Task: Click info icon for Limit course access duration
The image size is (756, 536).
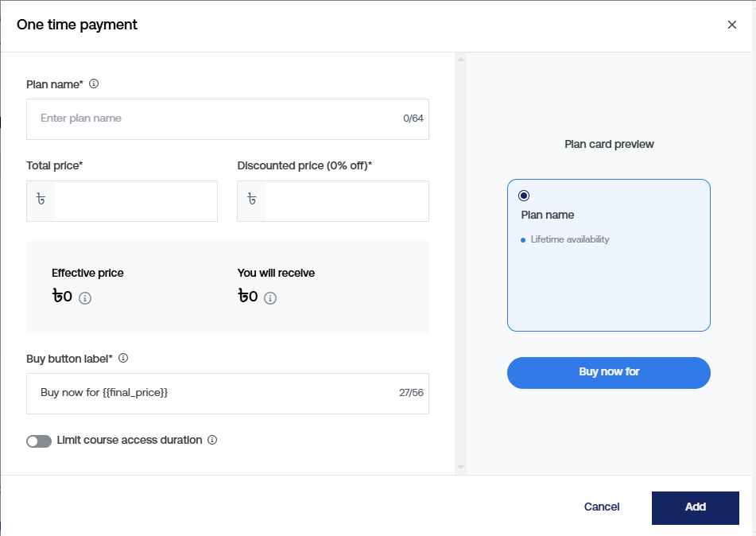Action: (x=212, y=440)
